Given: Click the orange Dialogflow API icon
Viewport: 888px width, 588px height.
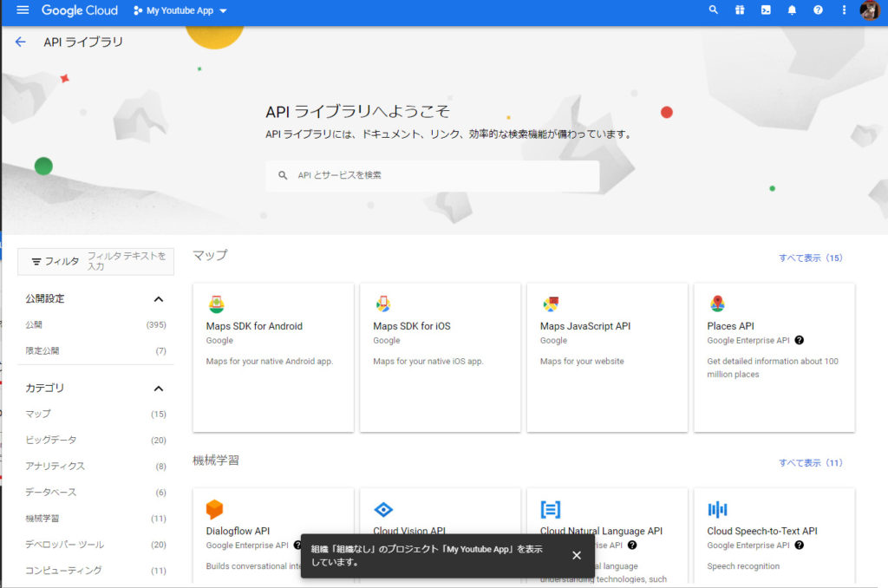Looking at the screenshot, I should 215,509.
